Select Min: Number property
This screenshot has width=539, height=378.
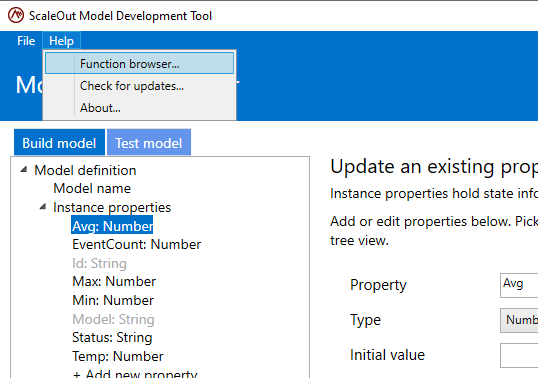[113, 300]
